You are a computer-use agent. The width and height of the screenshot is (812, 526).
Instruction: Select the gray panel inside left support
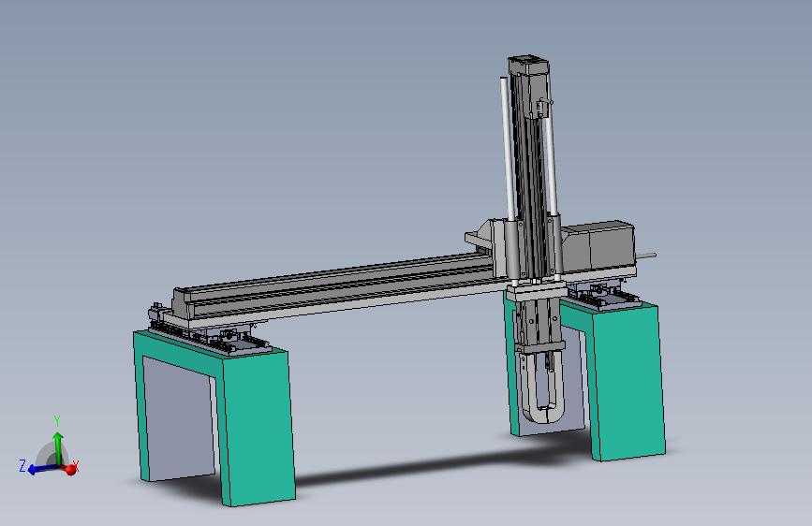pos(179,418)
